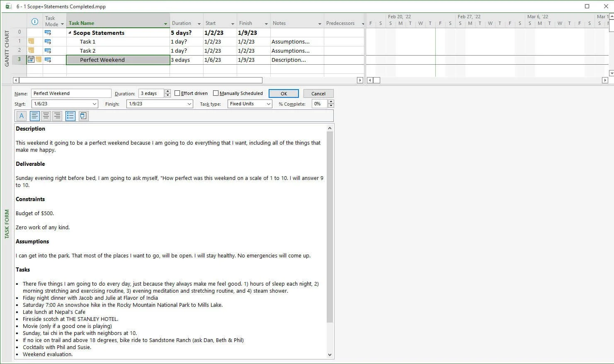Click the Cancel button
The image size is (614, 364).
pos(318,93)
